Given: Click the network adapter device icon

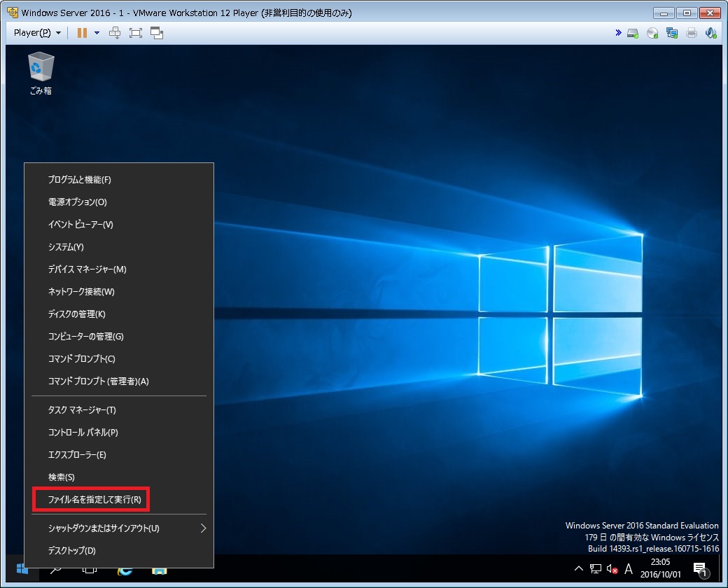Looking at the screenshot, I should pyautogui.click(x=672, y=33).
